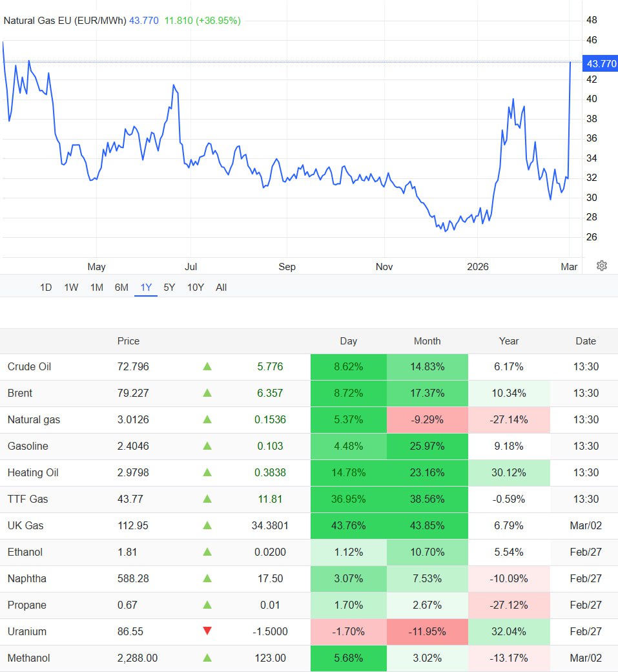Click the red down arrow in Uranium row

(207, 631)
